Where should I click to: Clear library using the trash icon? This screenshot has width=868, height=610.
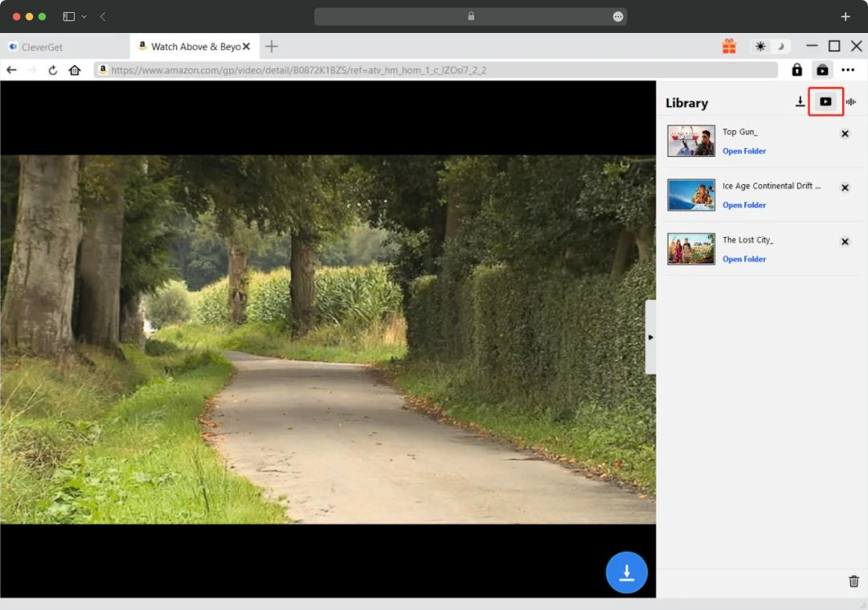point(854,581)
